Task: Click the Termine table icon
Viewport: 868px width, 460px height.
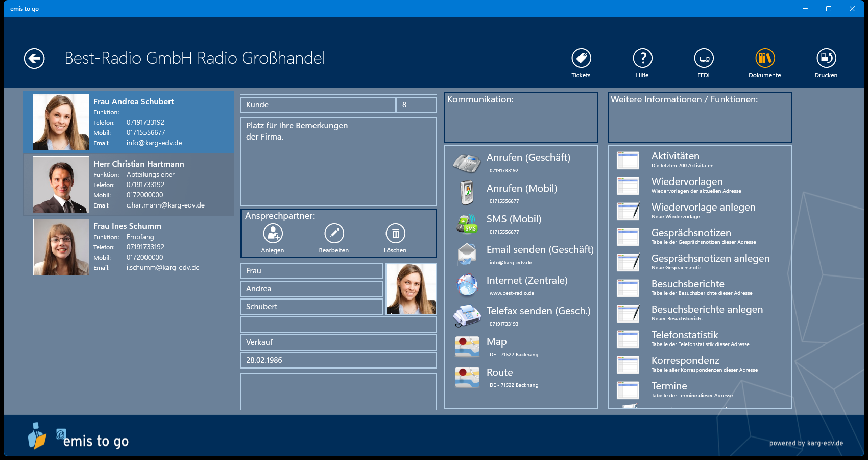Action: tap(628, 390)
